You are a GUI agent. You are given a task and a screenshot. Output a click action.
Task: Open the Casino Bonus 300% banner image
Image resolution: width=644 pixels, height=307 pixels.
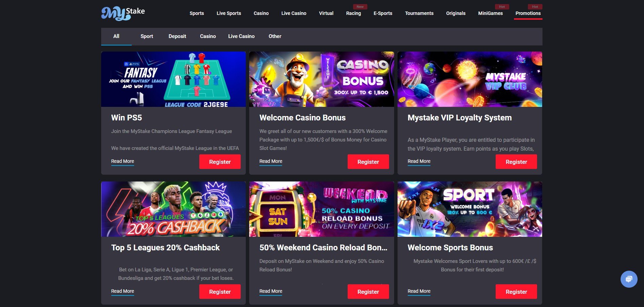pos(321,79)
